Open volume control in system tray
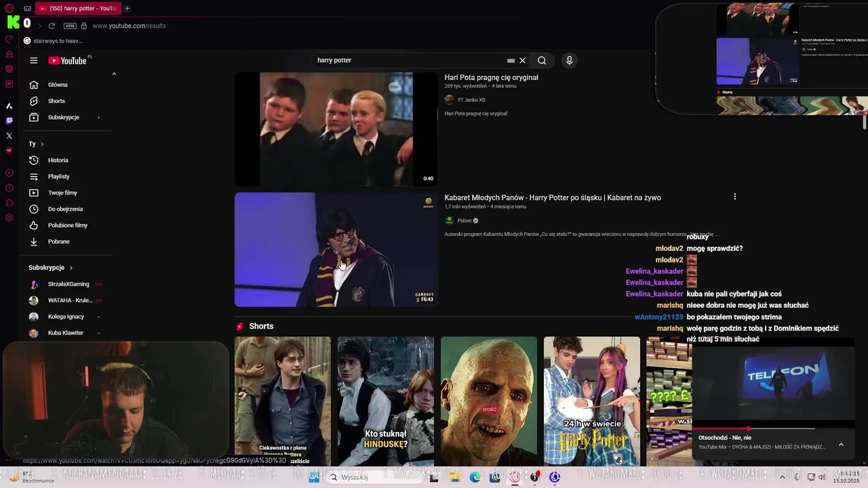Image resolution: width=868 pixels, height=488 pixels. pyautogui.click(x=822, y=477)
